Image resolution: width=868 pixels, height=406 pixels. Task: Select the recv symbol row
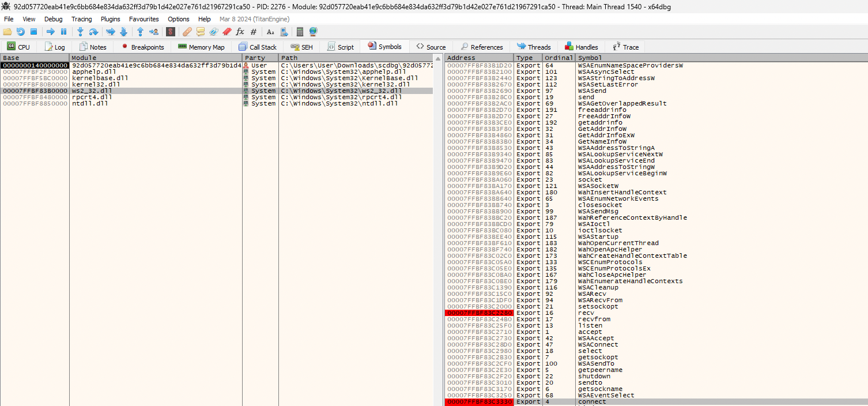pyautogui.click(x=656, y=313)
